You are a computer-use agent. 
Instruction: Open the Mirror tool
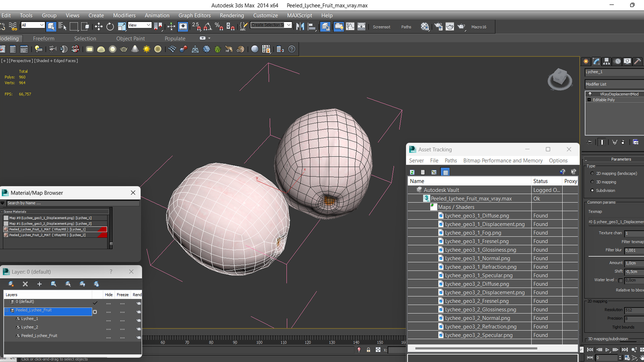click(300, 26)
